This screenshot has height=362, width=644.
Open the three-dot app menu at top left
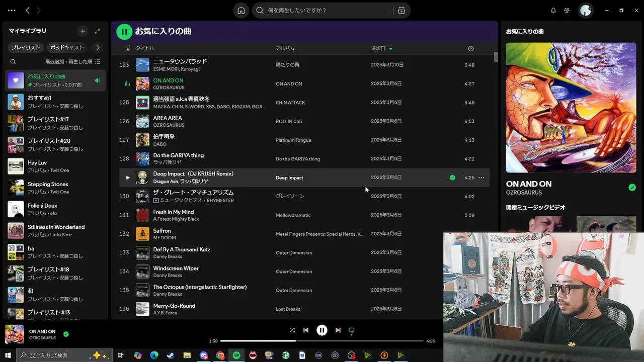pos(12,11)
